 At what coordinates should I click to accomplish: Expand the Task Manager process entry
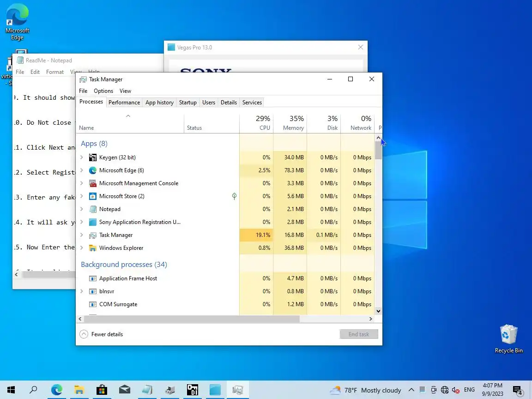[82, 235]
